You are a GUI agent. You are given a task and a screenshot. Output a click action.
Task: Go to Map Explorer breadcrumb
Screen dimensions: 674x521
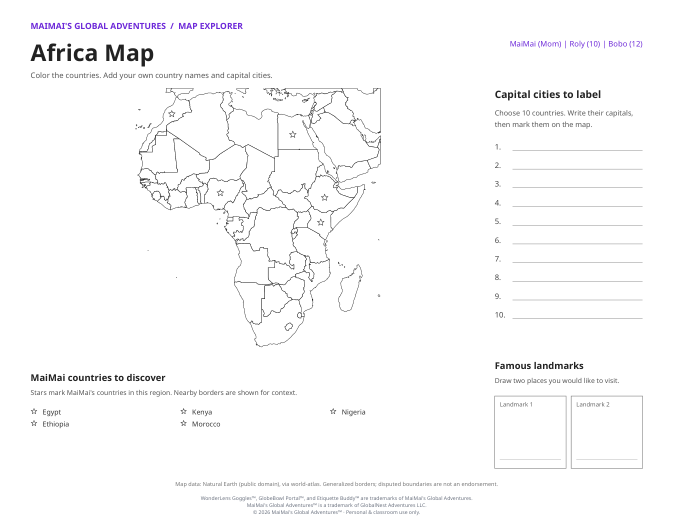(x=211, y=26)
